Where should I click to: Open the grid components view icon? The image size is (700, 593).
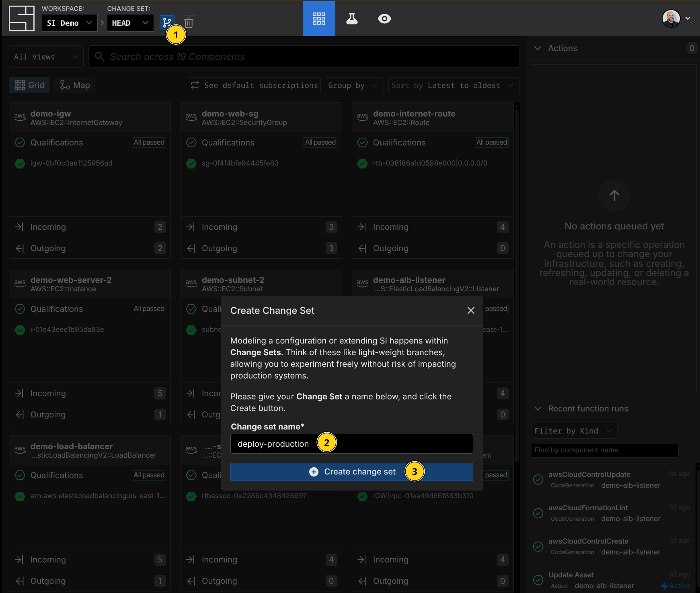319,18
